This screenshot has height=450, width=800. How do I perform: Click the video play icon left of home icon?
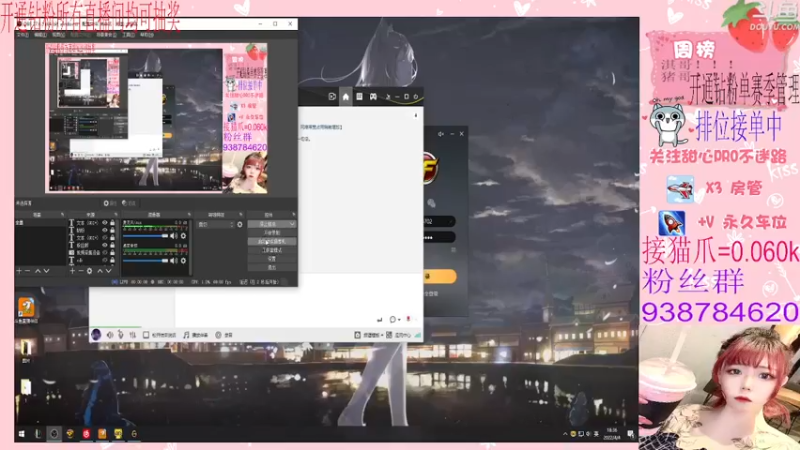coord(332,96)
